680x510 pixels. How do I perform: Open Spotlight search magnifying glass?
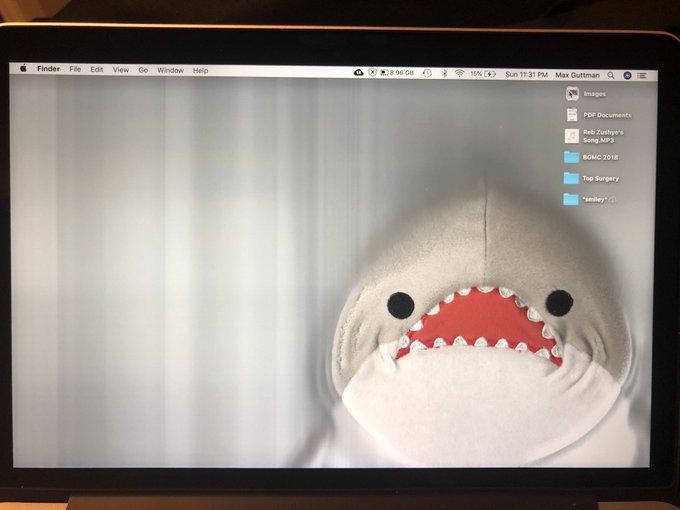coord(611,75)
